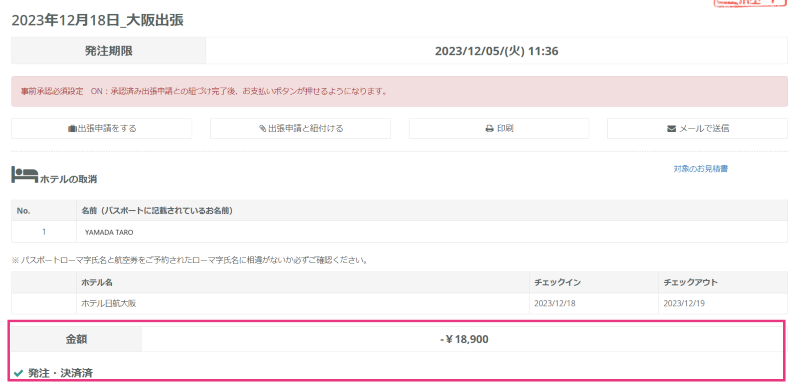800x389 pixels.
Task: Select the YAMADA TARO name row
Action: (x=399, y=232)
